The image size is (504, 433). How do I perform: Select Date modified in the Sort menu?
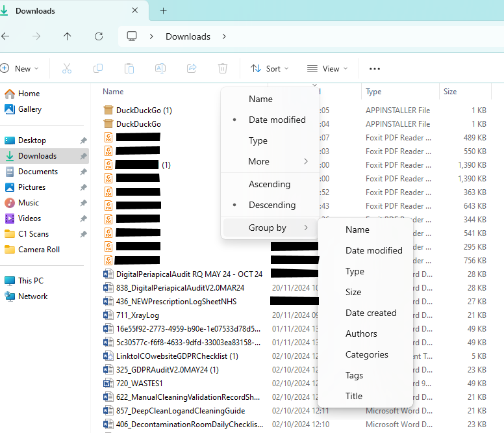(270, 120)
